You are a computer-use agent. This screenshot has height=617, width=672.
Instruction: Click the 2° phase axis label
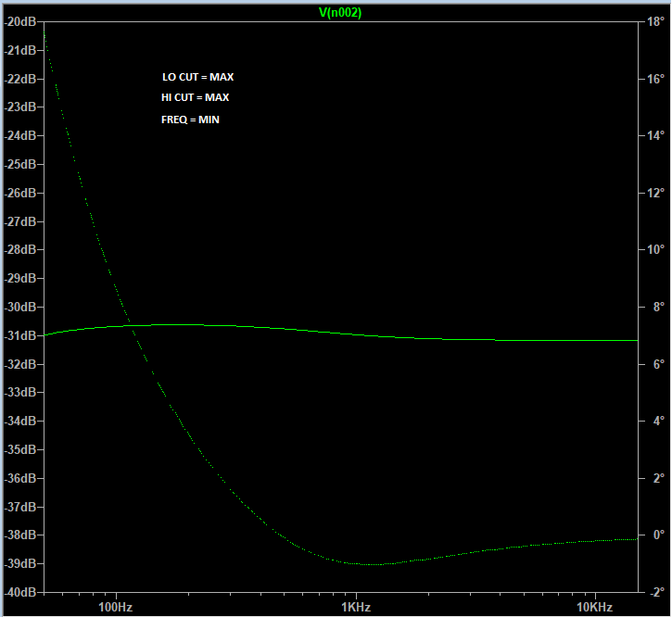click(x=659, y=479)
